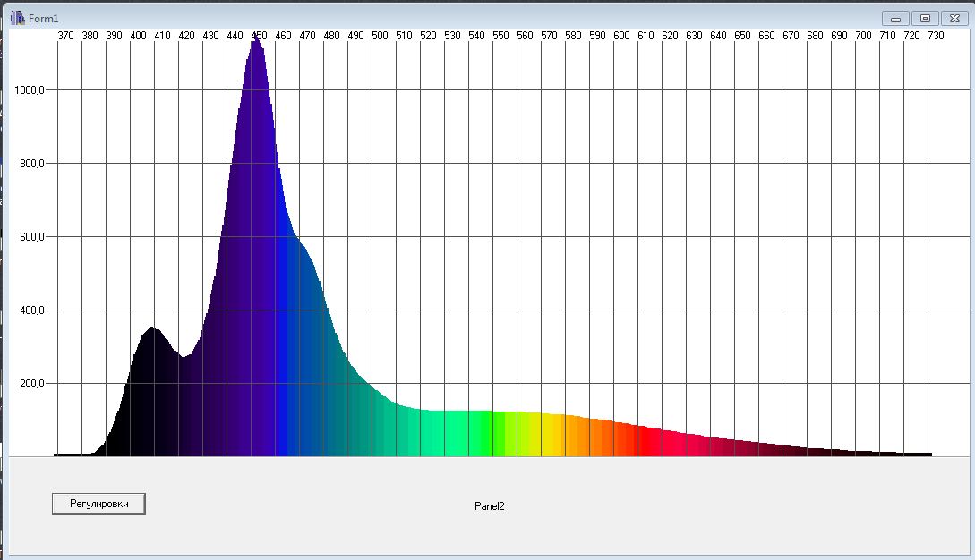This screenshot has width=975, height=560.
Task: Select the 610 wavelength axis label
Action: tap(646, 36)
